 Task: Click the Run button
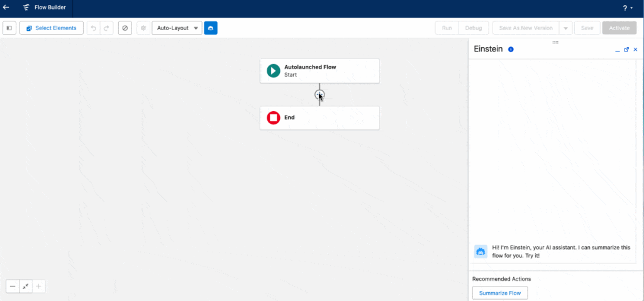point(447,28)
